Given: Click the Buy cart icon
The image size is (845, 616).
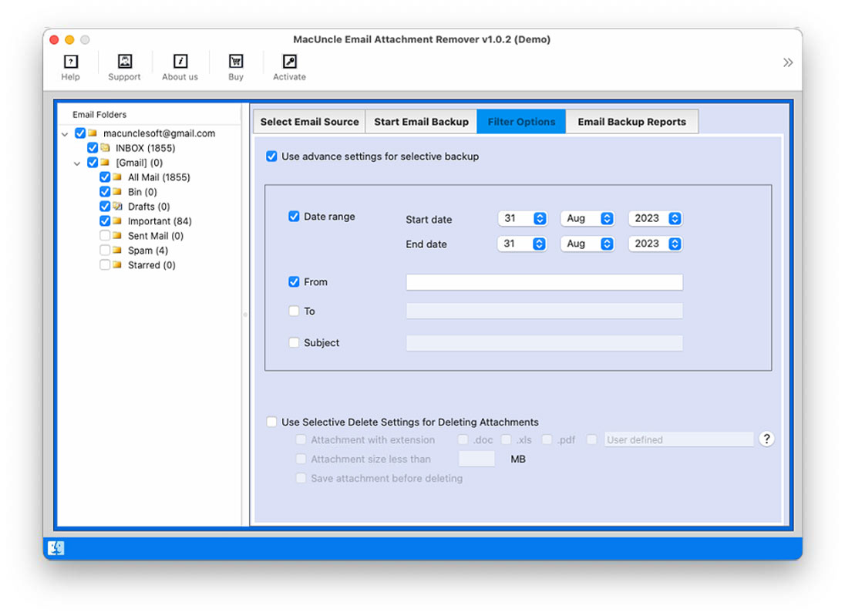Looking at the screenshot, I should click(x=235, y=62).
